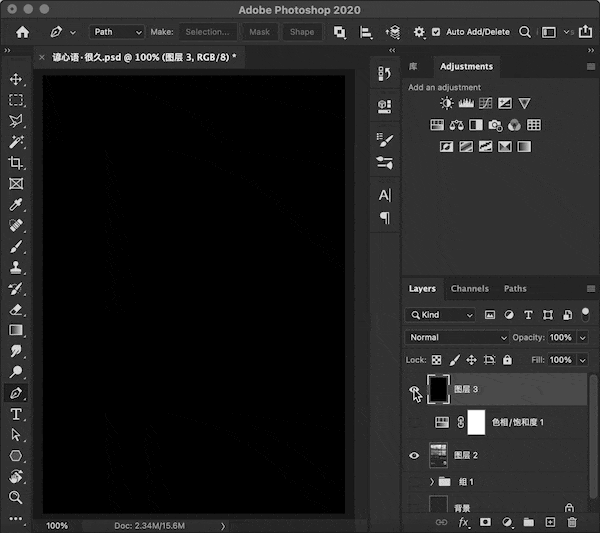This screenshot has width=600, height=533.
Task: Open the Kind filter dropdown
Action: click(440, 315)
